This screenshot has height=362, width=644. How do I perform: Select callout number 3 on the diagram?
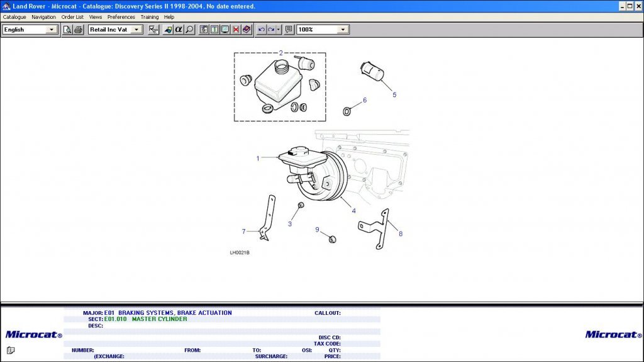click(x=289, y=224)
